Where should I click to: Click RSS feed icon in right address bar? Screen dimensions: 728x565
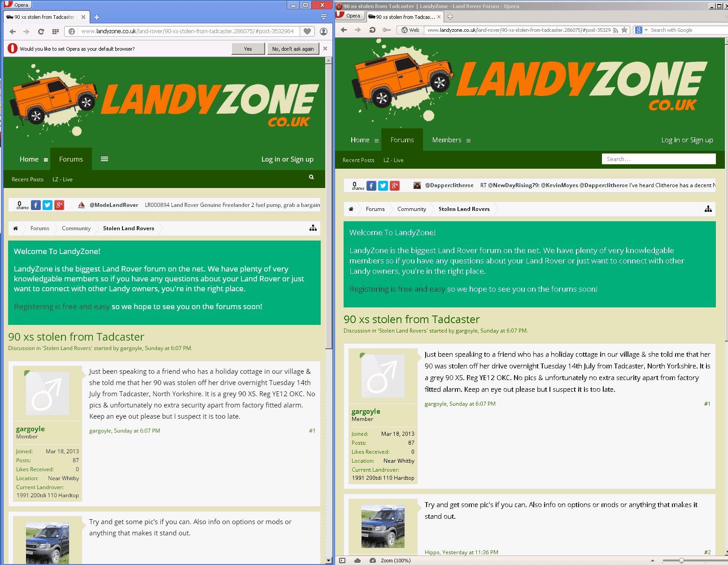[x=615, y=30]
